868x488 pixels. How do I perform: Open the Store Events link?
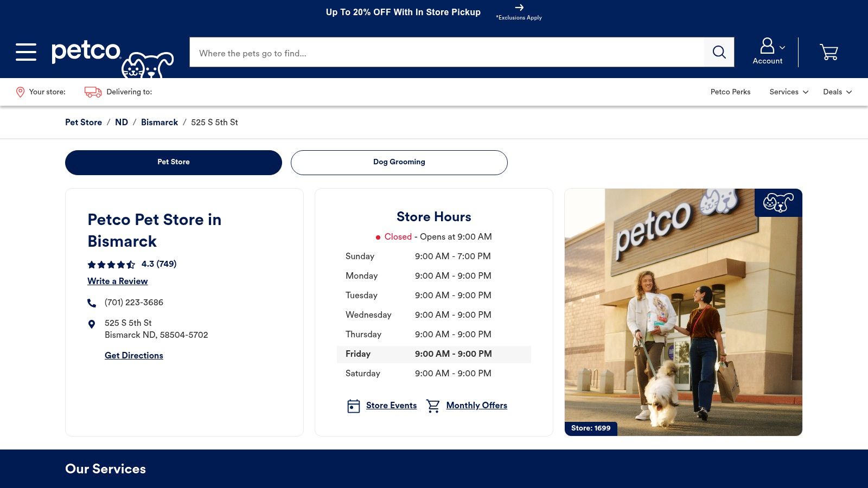point(391,405)
